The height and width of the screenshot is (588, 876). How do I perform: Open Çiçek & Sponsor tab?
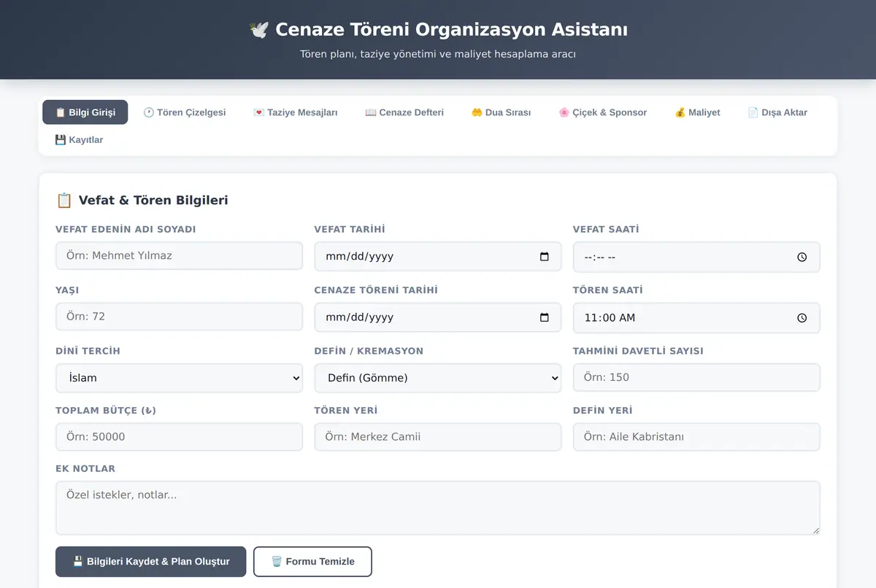pyautogui.click(x=602, y=112)
